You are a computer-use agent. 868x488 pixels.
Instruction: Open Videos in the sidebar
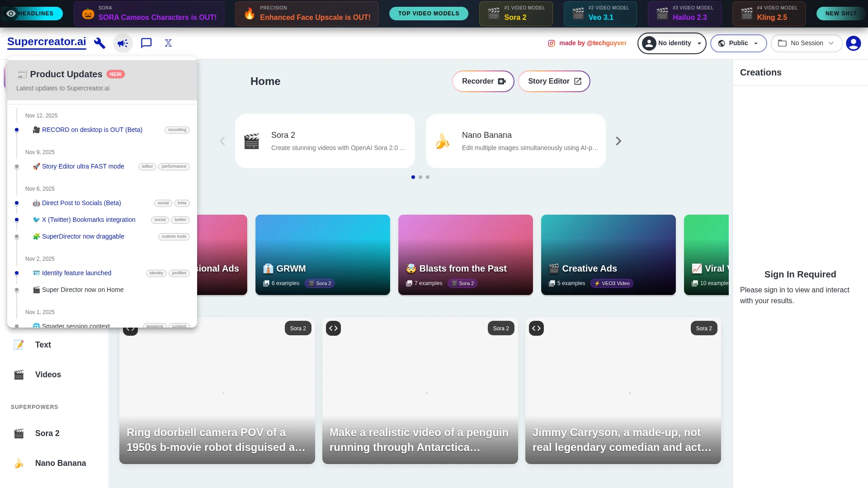[x=48, y=375]
